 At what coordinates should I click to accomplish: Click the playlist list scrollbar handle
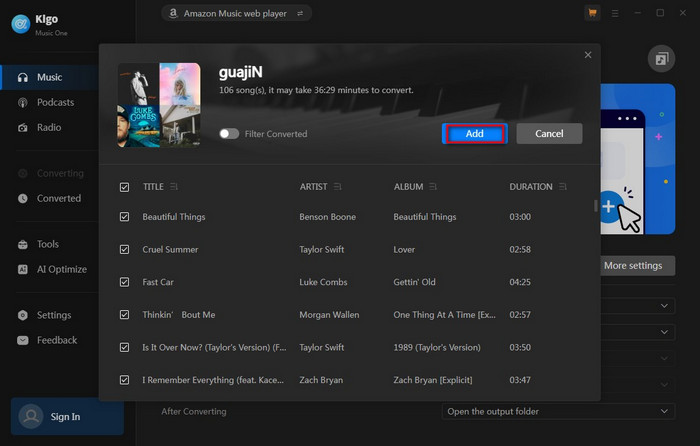click(596, 206)
